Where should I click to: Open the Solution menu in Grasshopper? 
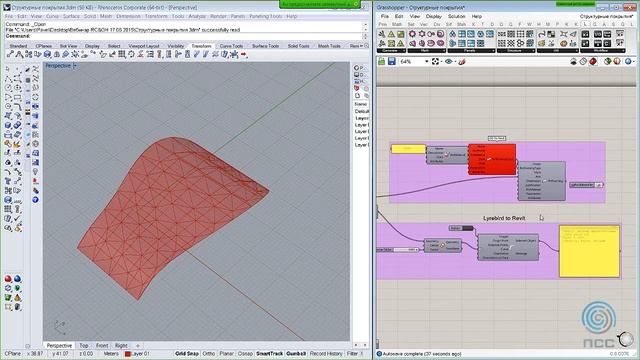pyautogui.click(x=456, y=16)
